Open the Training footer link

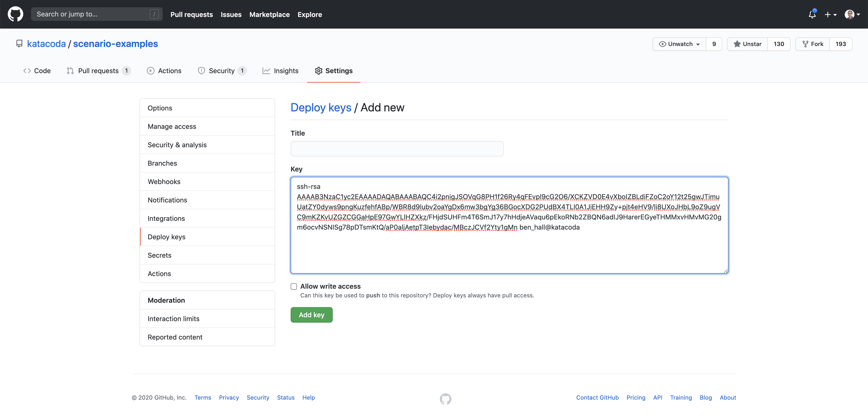click(x=681, y=398)
